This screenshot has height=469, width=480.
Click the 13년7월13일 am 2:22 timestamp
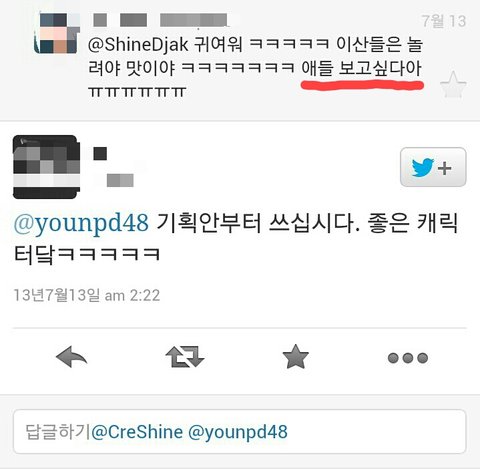point(87,295)
